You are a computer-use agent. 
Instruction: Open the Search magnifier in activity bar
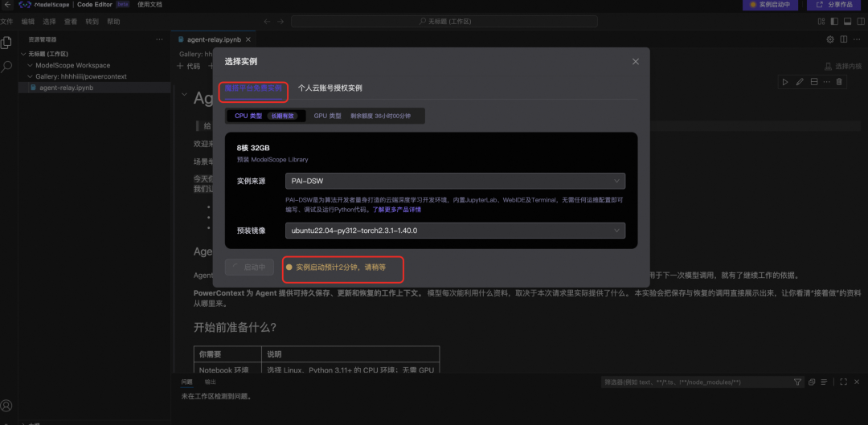pos(6,67)
